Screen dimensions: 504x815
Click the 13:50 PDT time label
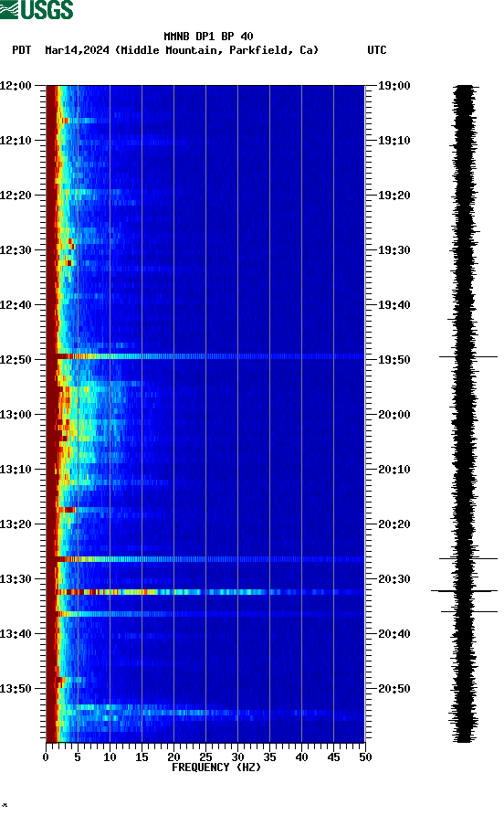[x=16, y=689]
